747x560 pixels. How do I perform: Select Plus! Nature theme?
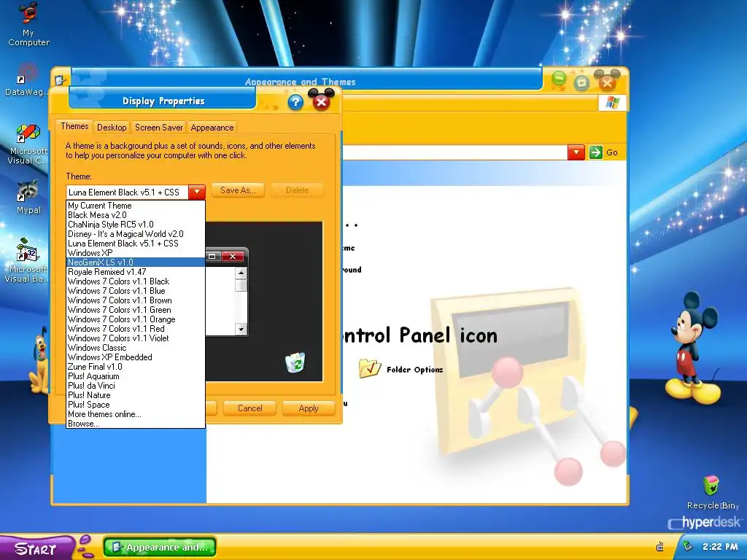pyautogui.click(x=136, y=395)
